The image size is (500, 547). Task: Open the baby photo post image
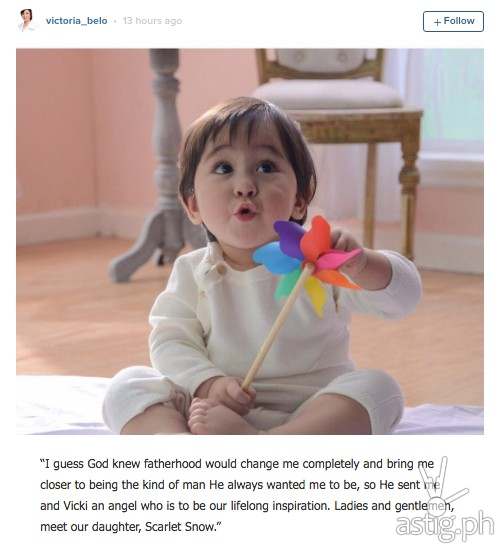250,241
